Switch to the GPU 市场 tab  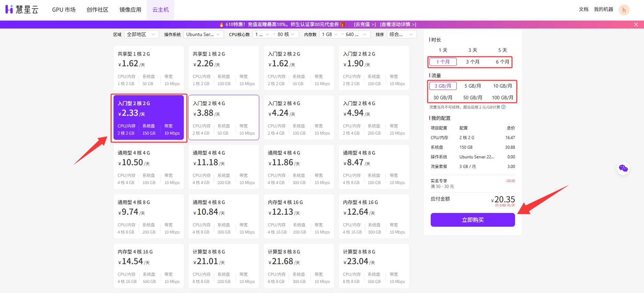(x=64, y=10)
